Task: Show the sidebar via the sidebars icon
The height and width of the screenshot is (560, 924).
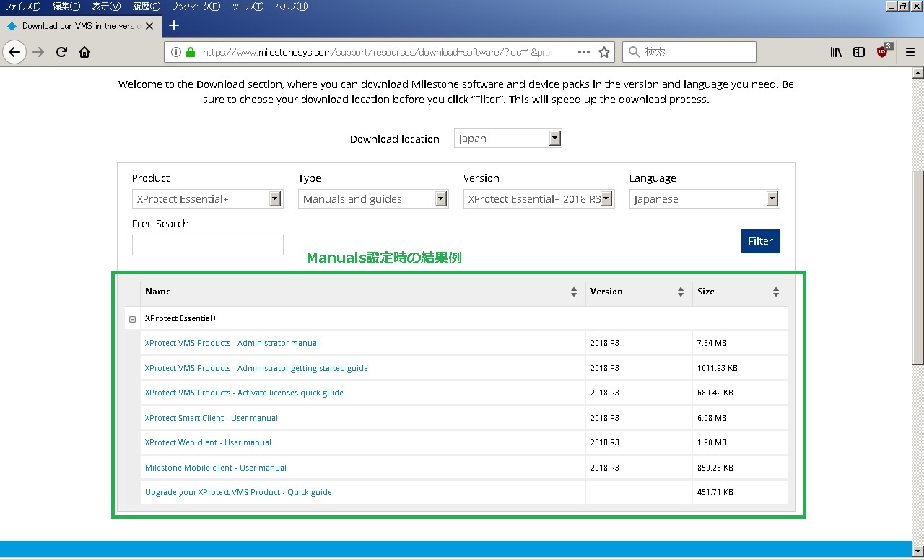Action: coord(859,52)
